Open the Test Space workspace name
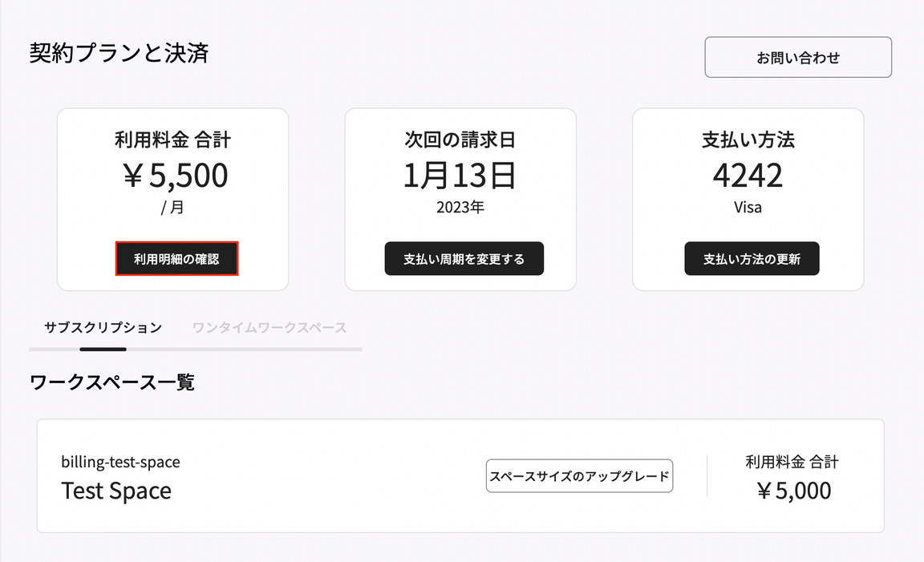Screen dimensions: 924x562 (x=116, y=491)
